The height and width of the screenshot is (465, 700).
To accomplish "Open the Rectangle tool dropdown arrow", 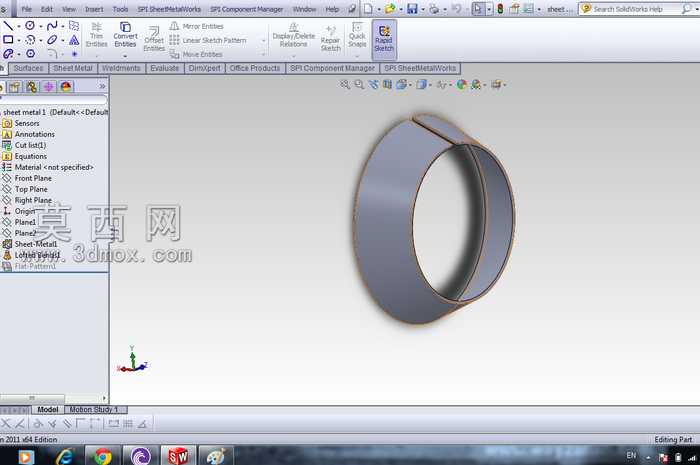I will (19, 40).
